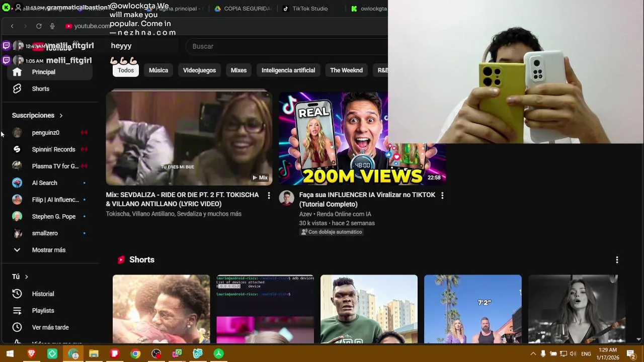Click the red taskbar app icon
Viewport: 644px width, 362px height.
click(114, 354)
